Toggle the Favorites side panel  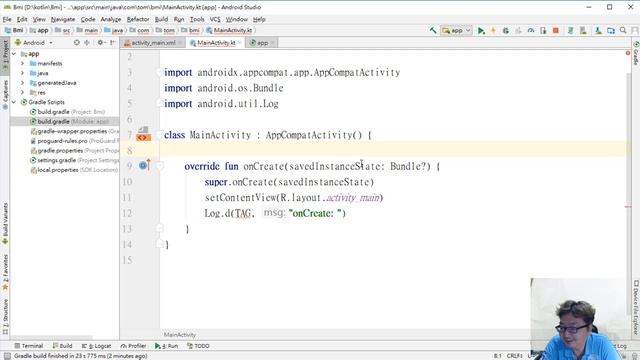pyautogui.click(x=5, y=272)
